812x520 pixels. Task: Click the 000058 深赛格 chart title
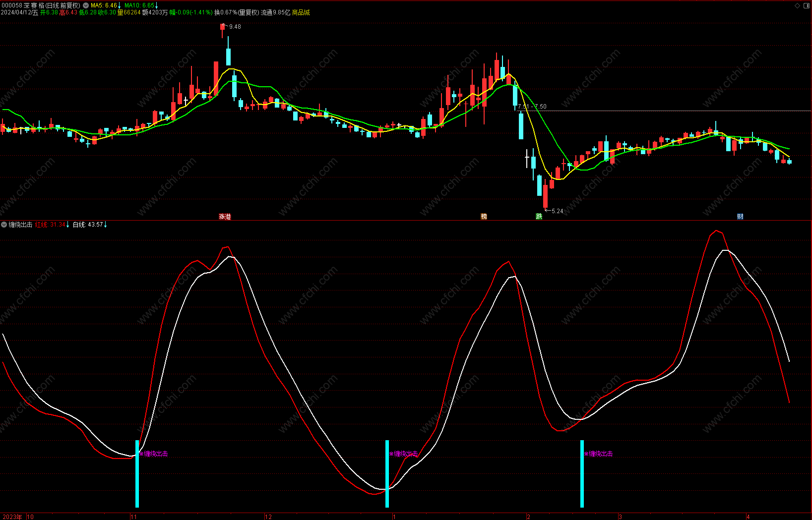pyautogui.click(x=41, y=5)
